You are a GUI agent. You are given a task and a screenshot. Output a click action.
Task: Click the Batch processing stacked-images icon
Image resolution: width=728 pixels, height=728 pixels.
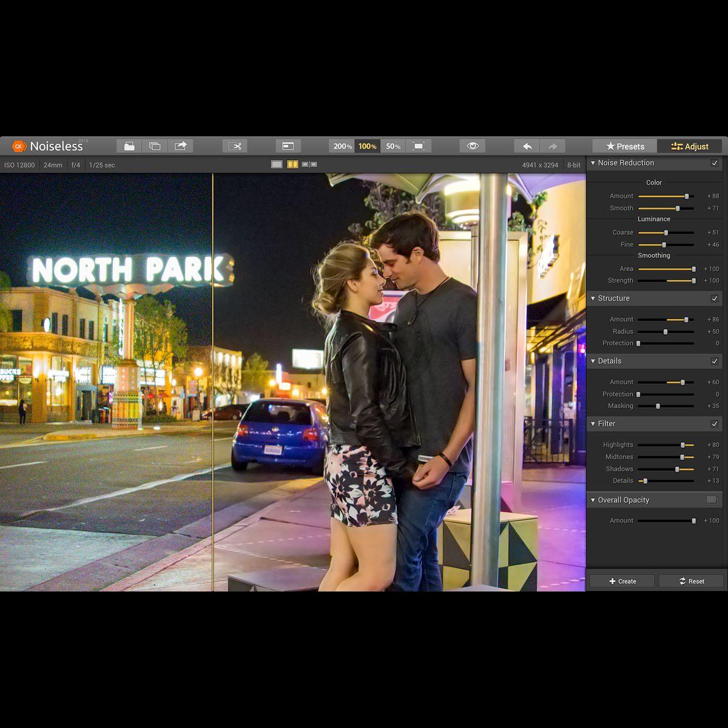click(155, 146)
